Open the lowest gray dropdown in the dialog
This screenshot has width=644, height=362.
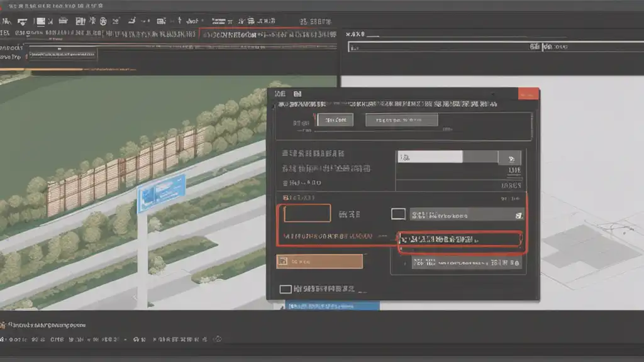(x=467, y=262)
